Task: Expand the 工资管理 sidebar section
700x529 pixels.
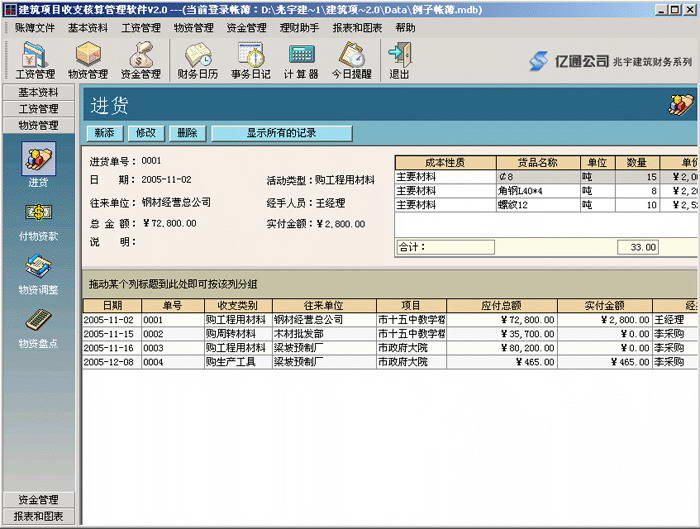Action: [x=38, y=109]
